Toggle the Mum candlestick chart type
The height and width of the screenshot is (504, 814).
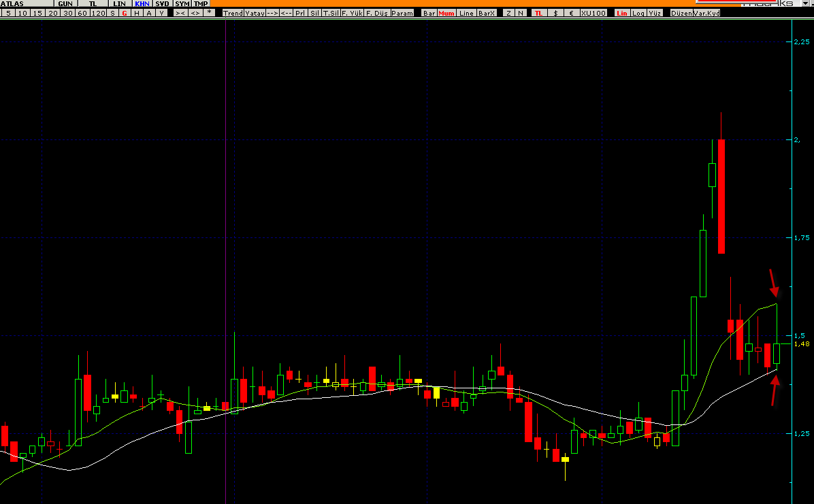(x=446, y=13)
